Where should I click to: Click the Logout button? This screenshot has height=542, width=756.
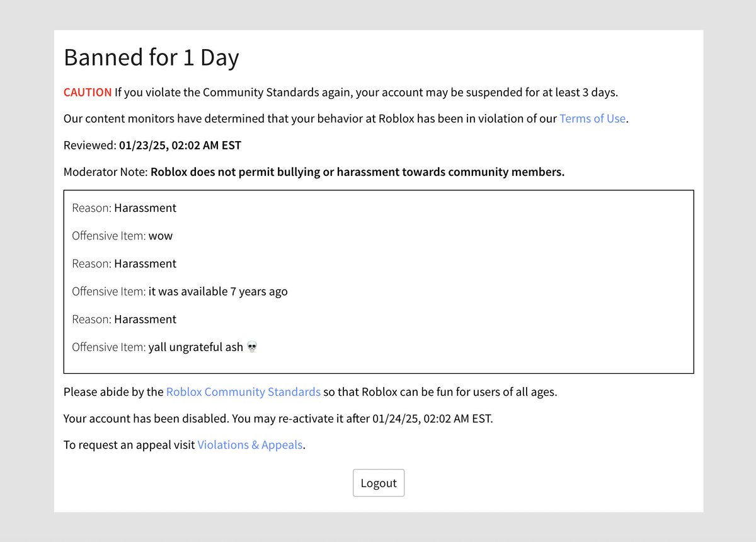tap(379, 483)
